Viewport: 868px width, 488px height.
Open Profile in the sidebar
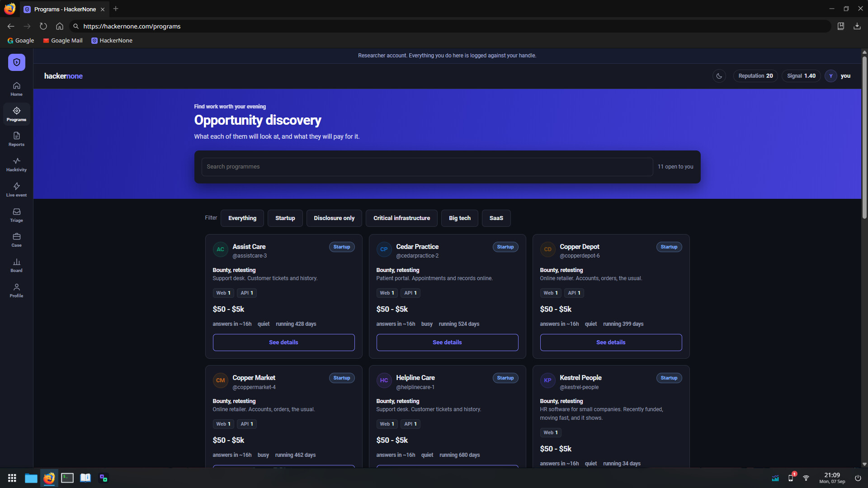click(x=16, y=291)
